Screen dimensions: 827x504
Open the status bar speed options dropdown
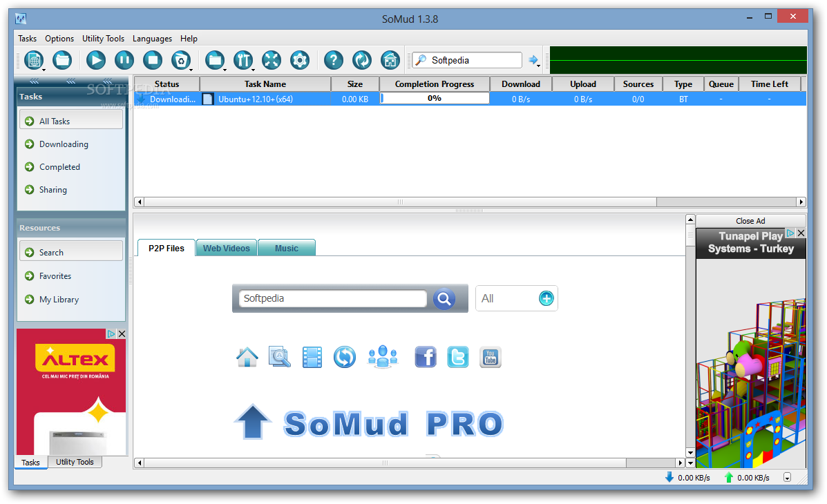pos(787,478)
